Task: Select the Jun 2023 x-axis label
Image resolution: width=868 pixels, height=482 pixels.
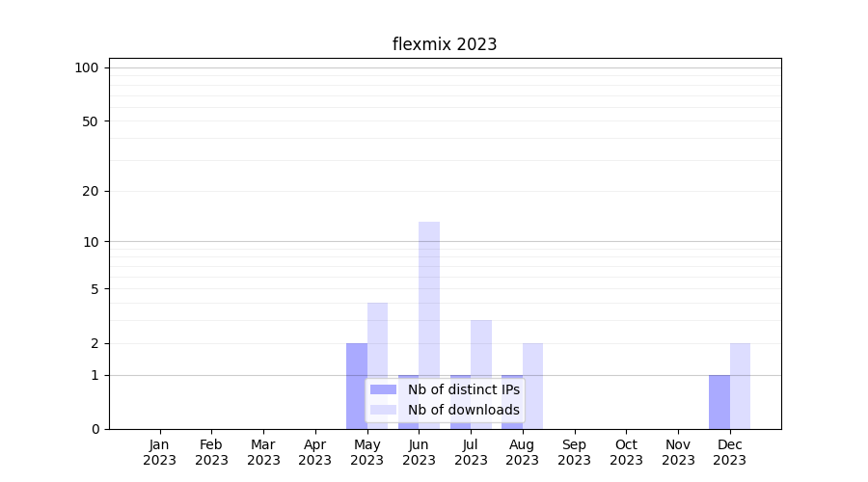Action: (x=419, y=452)
